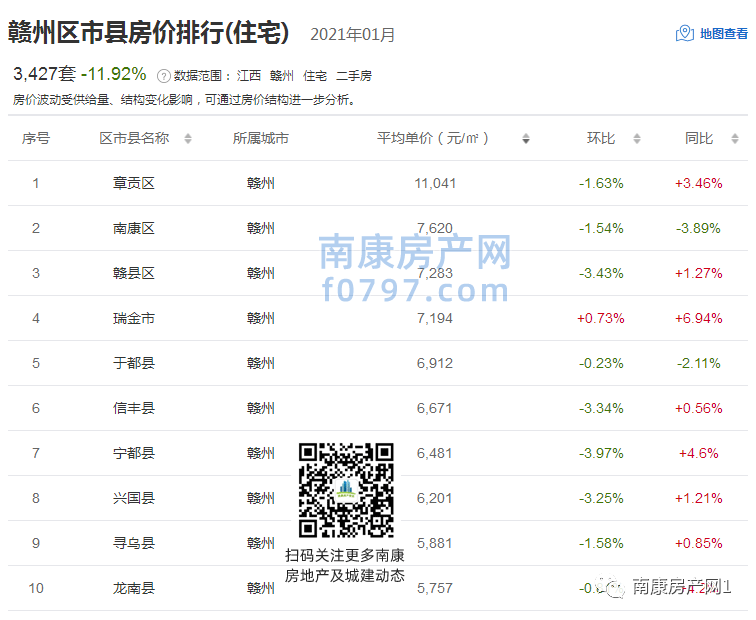
Task: Click the 所属城市 column header
Action: point(260,138)
